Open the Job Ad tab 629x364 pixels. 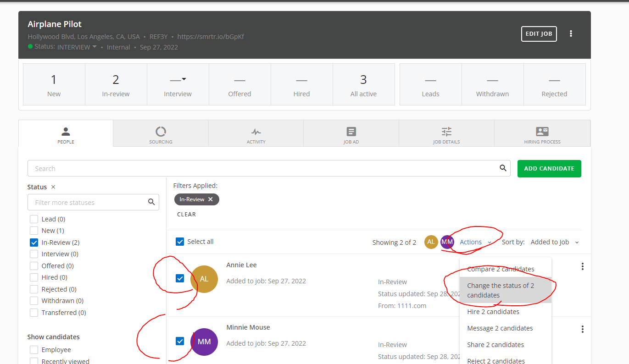(x=351, y=134)
